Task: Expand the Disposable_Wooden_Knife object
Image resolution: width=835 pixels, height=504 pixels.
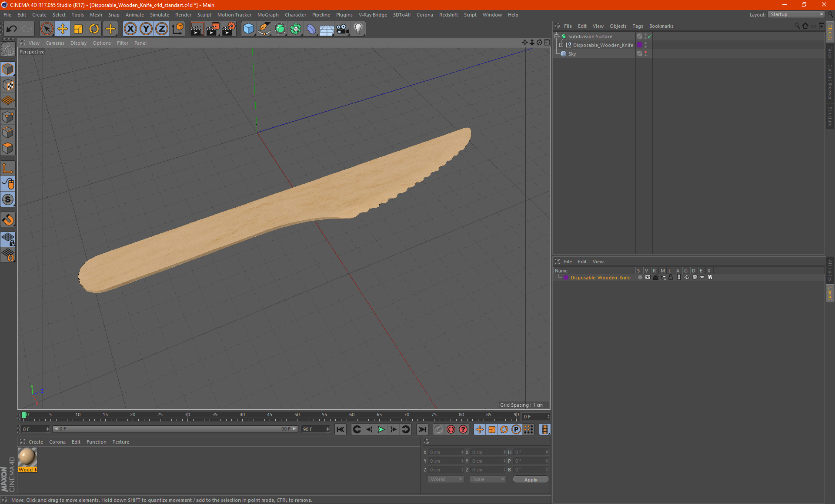Action: click(561, 45)
